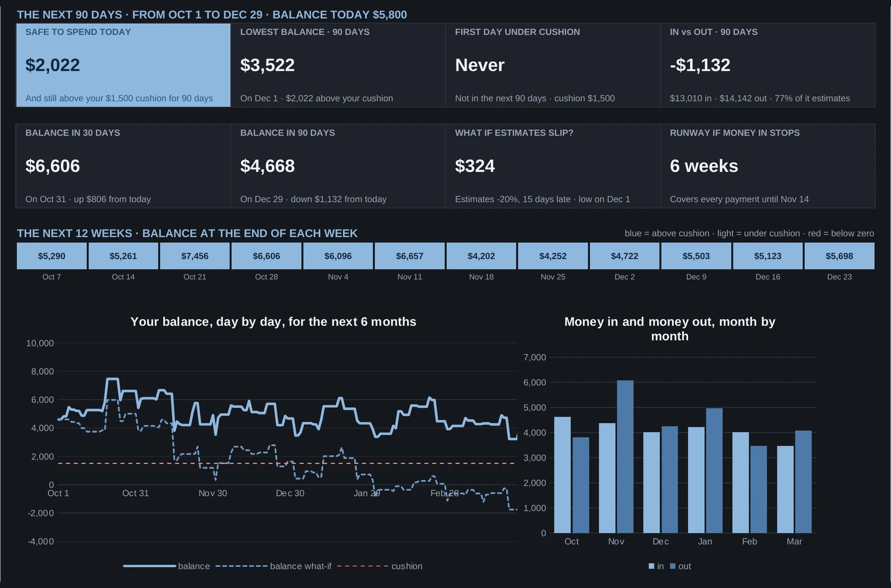Select the Oct 28 week cell $6,606

tap(266, 256)
